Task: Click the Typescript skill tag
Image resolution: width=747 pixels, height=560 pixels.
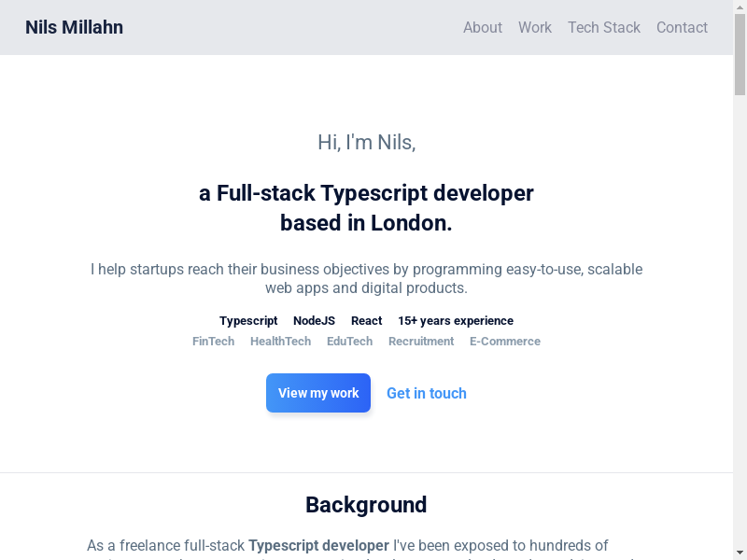Action: point(248,320)
